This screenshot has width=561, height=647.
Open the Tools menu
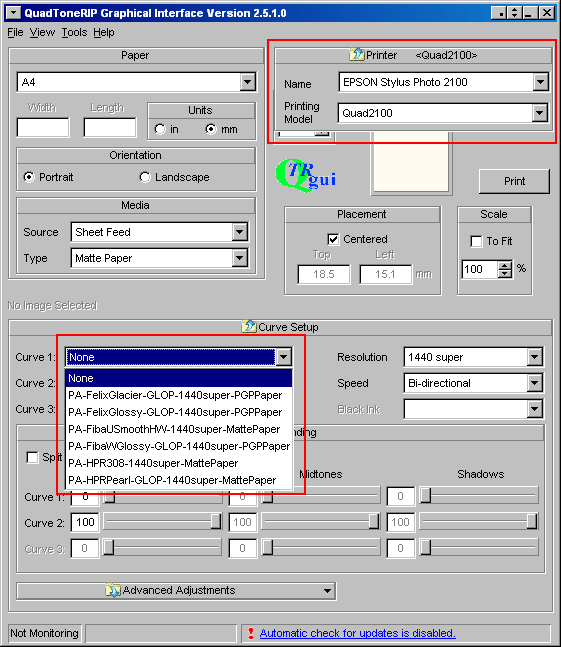[74, 32]
